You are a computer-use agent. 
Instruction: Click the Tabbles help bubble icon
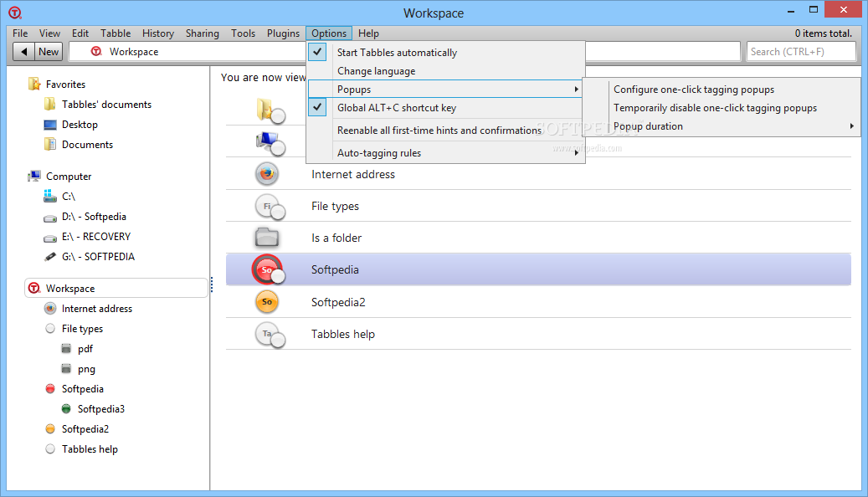pos(270,335)
